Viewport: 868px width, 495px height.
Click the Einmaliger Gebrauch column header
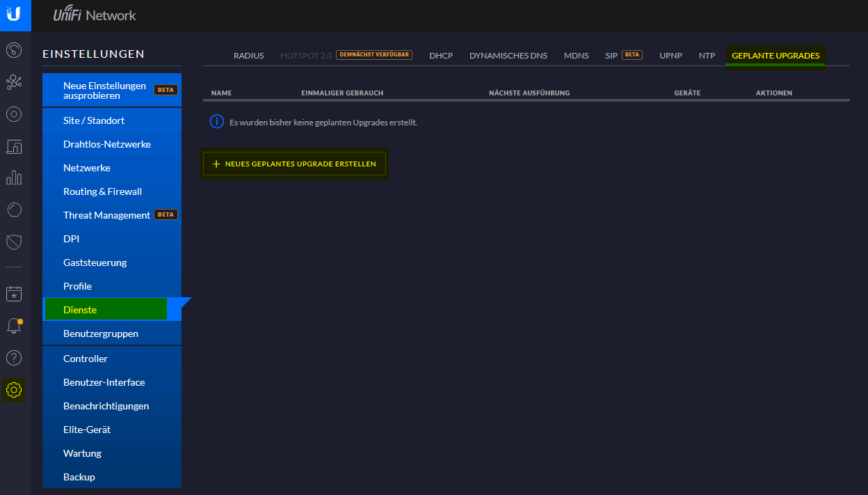pyautogui.click(x=342, y=93)
